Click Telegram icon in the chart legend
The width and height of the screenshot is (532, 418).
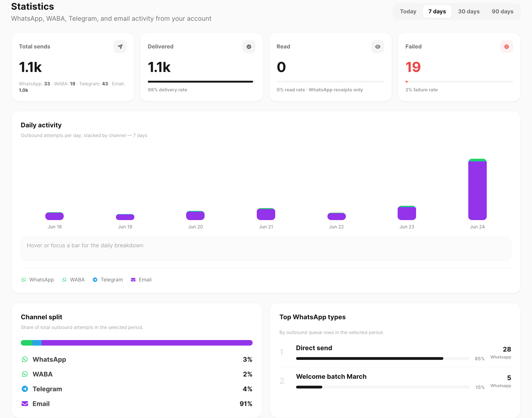(95, 280)
